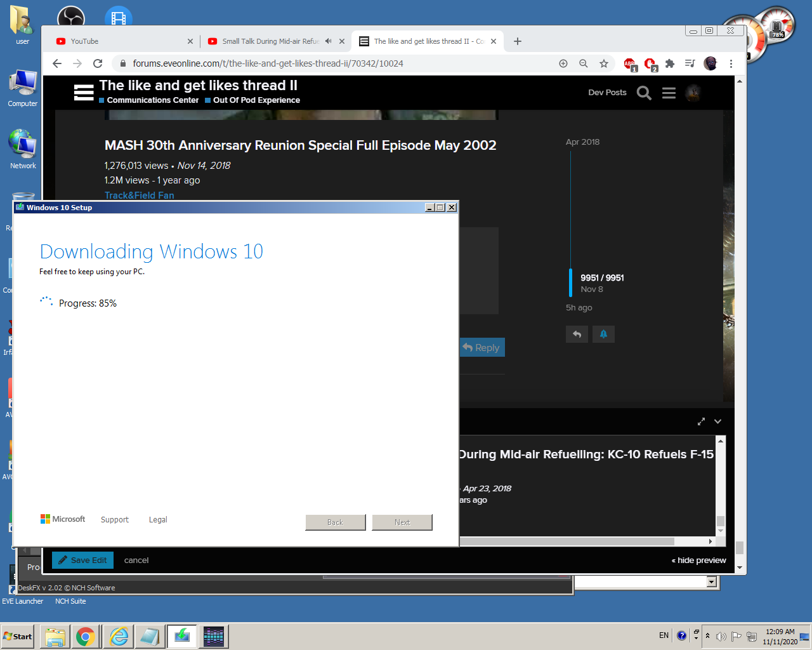Screen dimensions: 812x650
Task: Toggle fullscreen composer with the expand arrows
Action: (701, 421)
